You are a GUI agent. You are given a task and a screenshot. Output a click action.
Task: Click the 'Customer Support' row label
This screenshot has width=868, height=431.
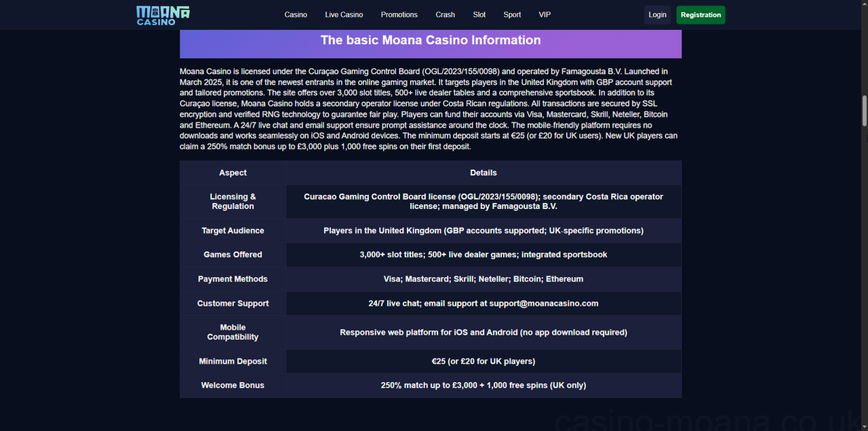pos(233,303)
